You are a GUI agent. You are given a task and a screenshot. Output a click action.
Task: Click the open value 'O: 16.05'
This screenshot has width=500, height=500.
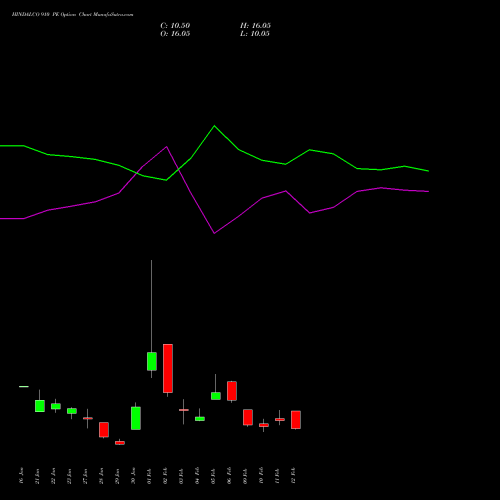(175, 34)
